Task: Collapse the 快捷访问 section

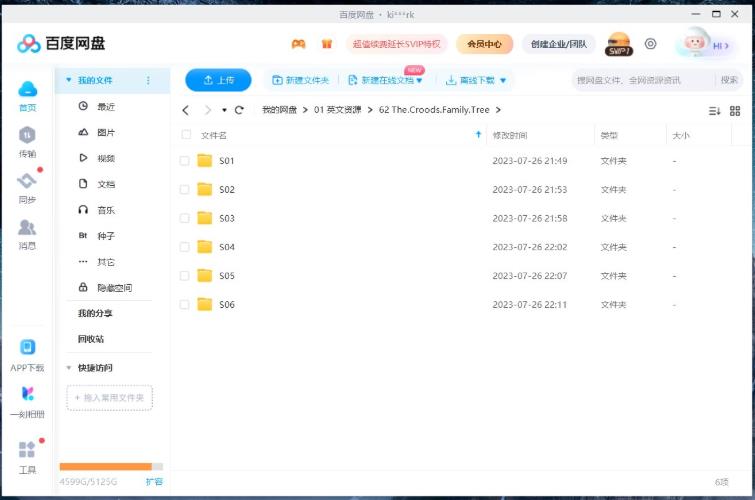Action: [x=69, y=368]
